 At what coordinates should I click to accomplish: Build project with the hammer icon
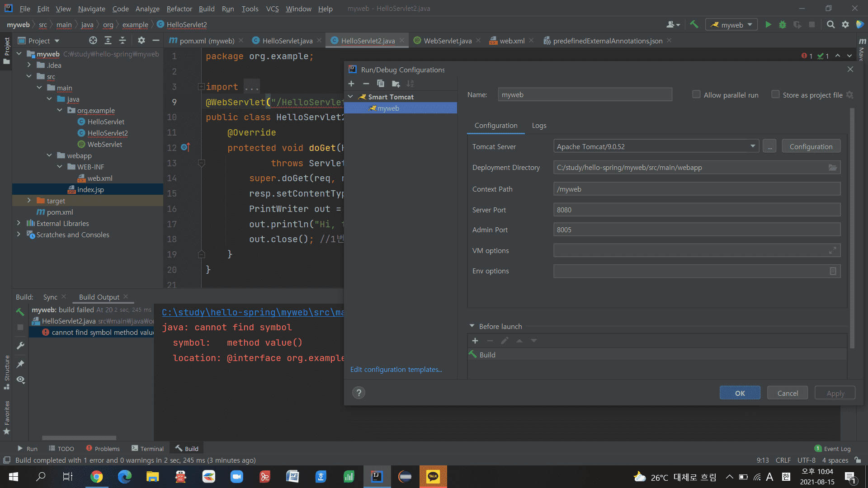coord(694,25)
